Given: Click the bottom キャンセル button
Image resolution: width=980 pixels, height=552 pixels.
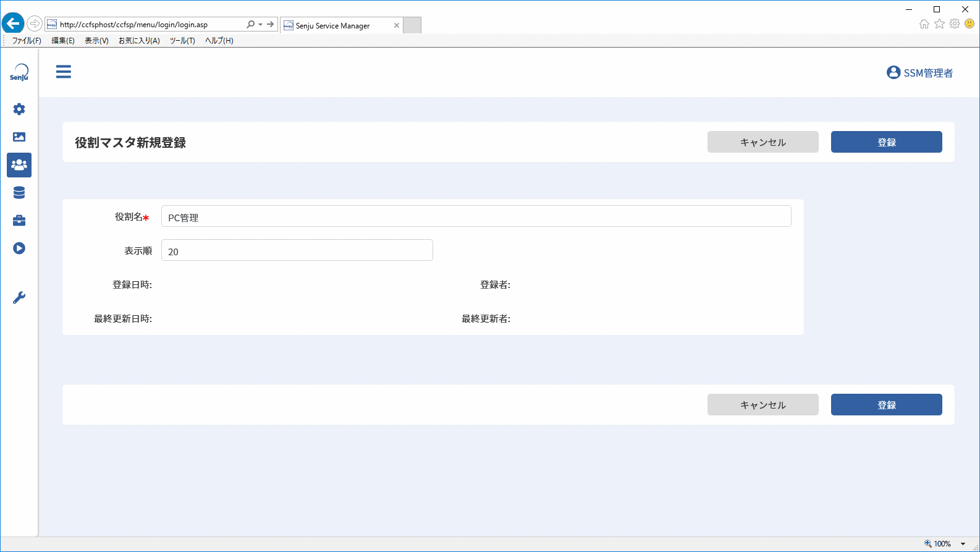Looking at the screenshot, I should click(762, 405).
